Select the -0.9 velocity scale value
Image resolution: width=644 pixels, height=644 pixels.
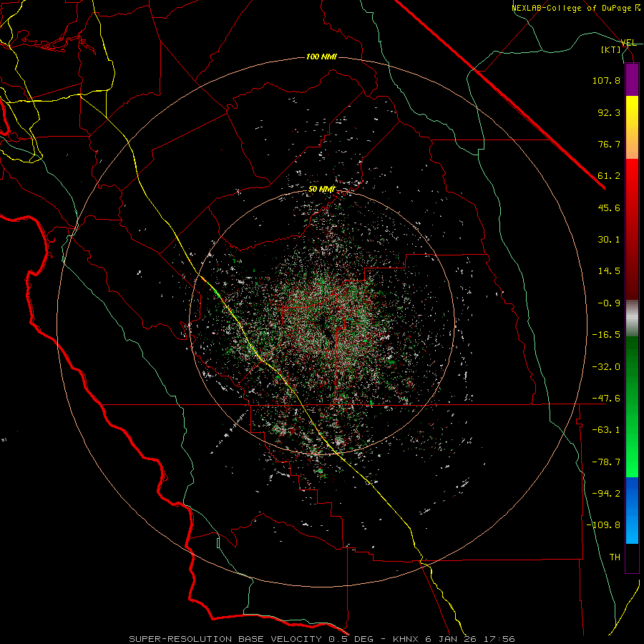[609, 303]
